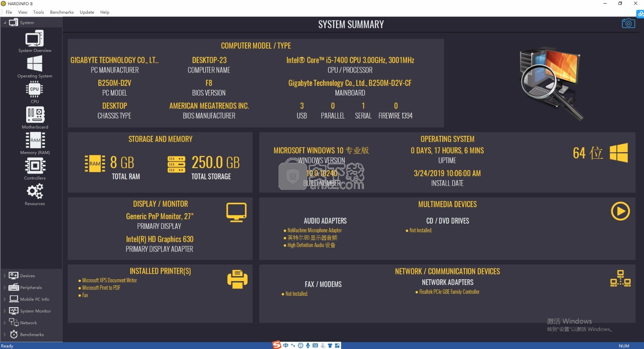Collapse the System tree section
644x349 pixels.
pos(5,23)
